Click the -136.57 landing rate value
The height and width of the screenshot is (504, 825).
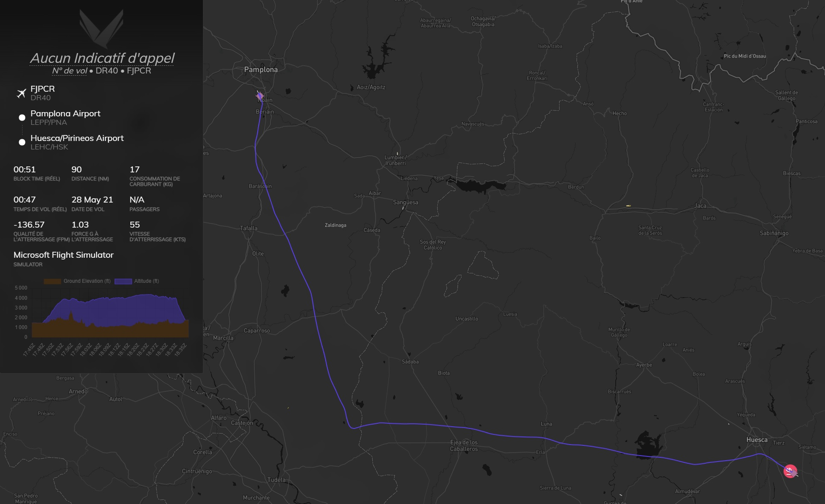pyautogui.click(x=29, y=225)
